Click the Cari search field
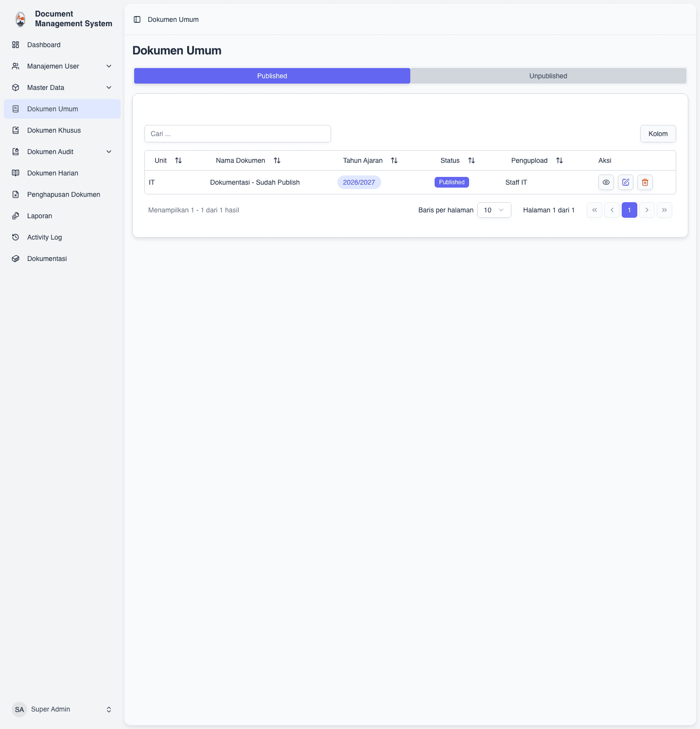 click(238, 134)
